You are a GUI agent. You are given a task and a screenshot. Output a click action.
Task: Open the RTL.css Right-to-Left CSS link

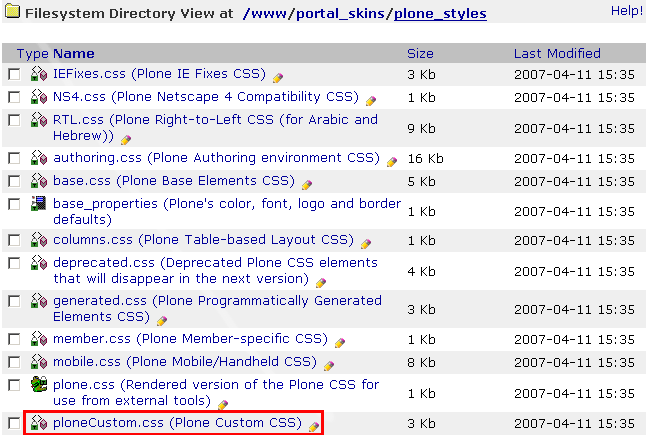[x=215, y=128]
